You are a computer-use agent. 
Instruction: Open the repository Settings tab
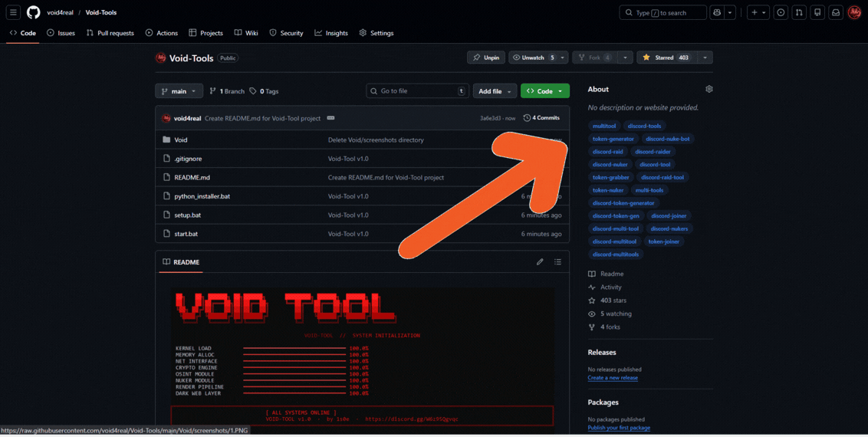click(376, 33)
